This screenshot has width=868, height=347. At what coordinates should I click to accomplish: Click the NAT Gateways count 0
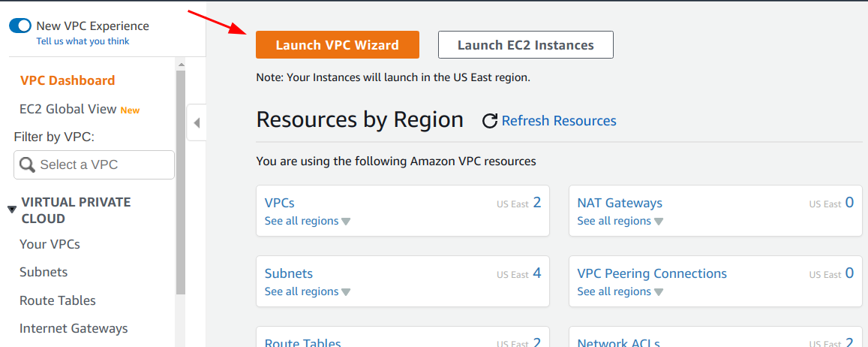[x=850, y=202]
